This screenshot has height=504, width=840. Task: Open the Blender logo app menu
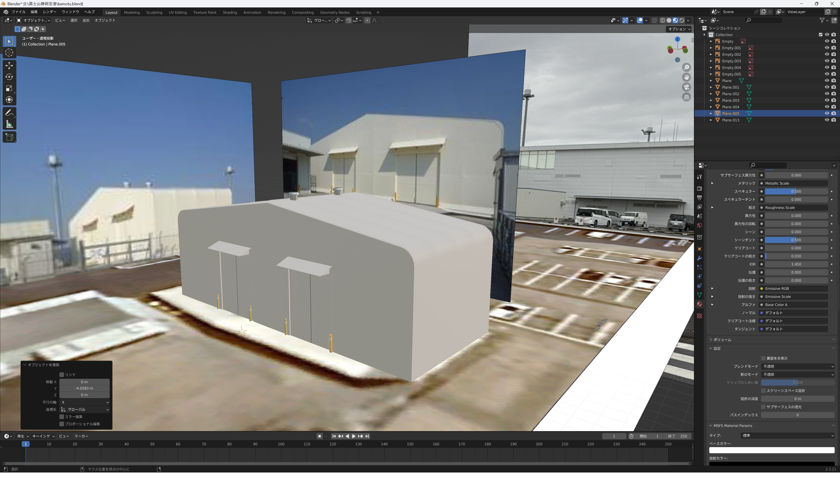[x=6, y=12]
